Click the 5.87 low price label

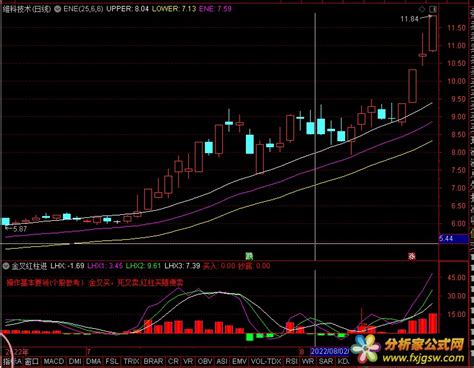[x=20, y=229]
